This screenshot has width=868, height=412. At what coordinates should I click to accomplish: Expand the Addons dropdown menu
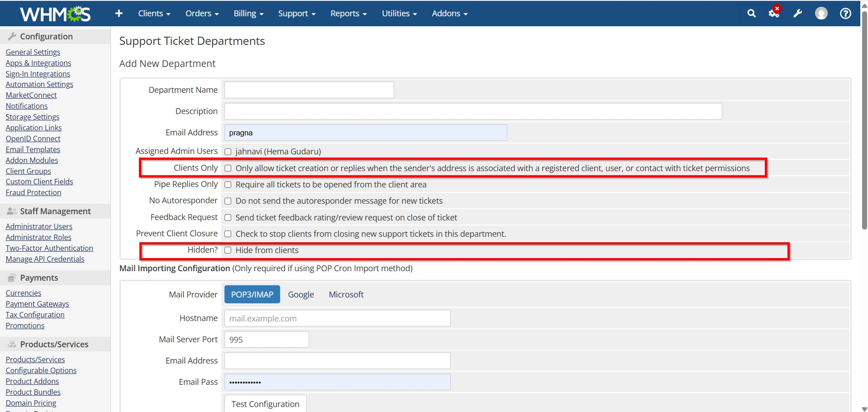[x=450, y=14]
